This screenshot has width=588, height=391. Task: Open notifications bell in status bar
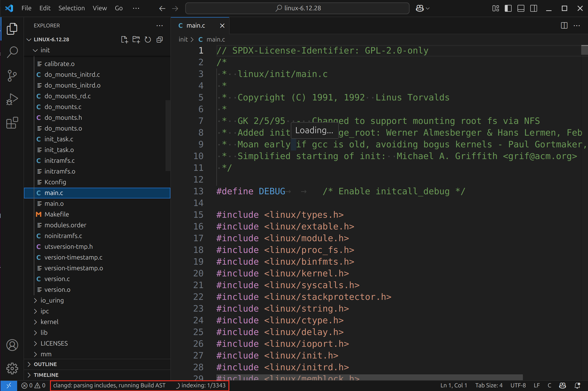click(578, 385)
